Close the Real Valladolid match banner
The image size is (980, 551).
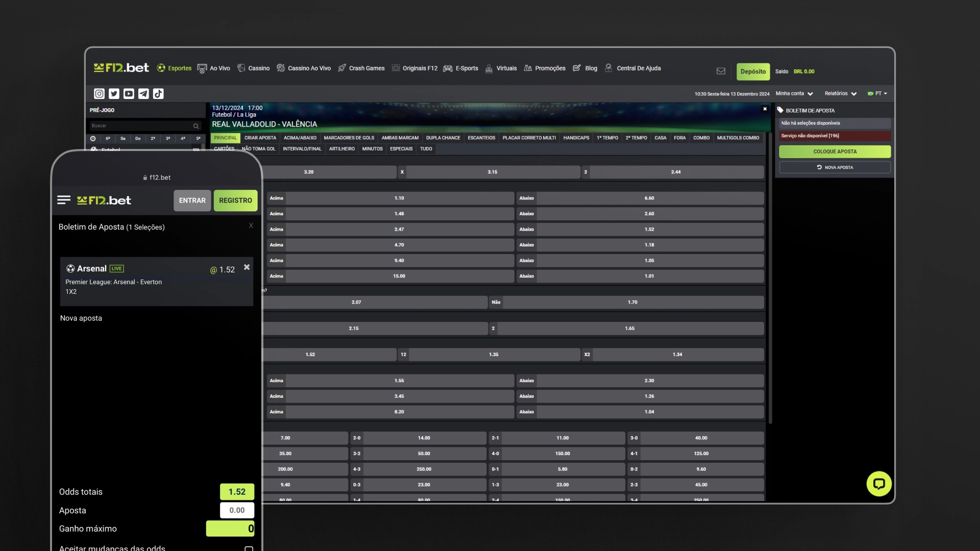(765, 109)
